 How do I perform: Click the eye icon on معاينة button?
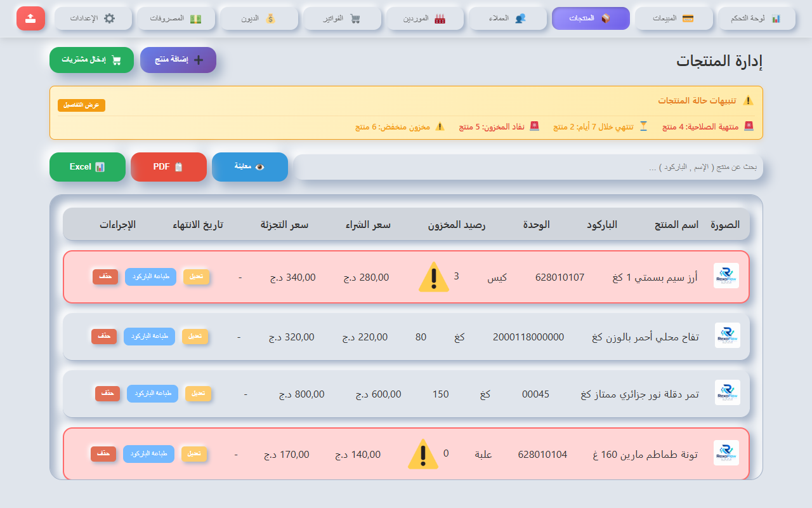pyautogui.click(x=259, y=166)
